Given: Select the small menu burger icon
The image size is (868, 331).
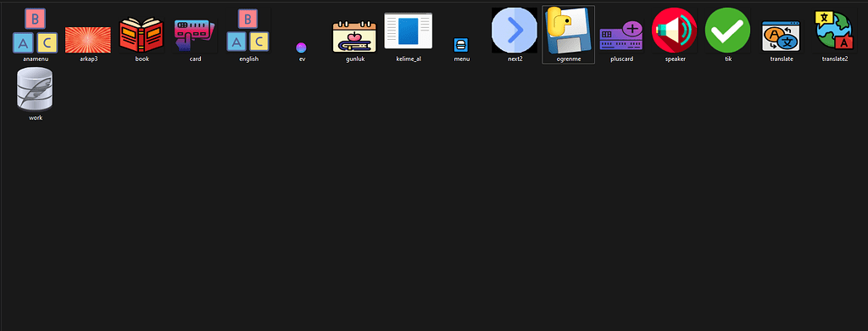Looking at the screenshot, I should 461,45.
